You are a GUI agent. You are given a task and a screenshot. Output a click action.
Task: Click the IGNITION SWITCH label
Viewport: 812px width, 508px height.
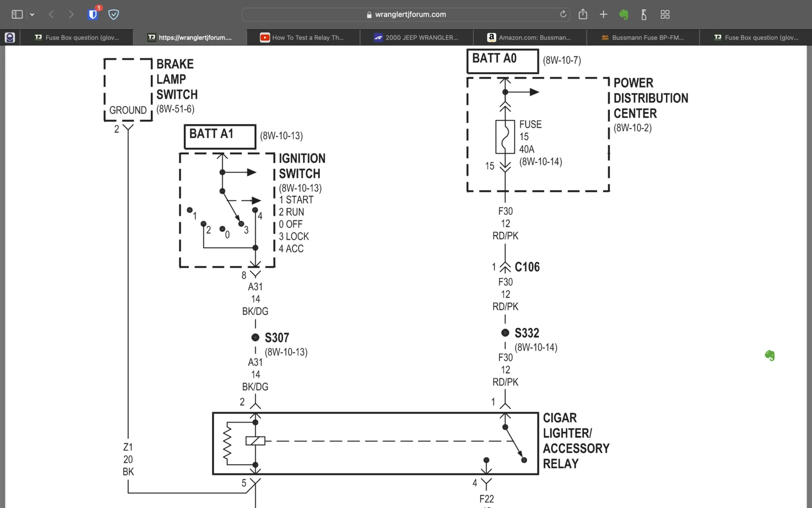[x=302, y=166]
